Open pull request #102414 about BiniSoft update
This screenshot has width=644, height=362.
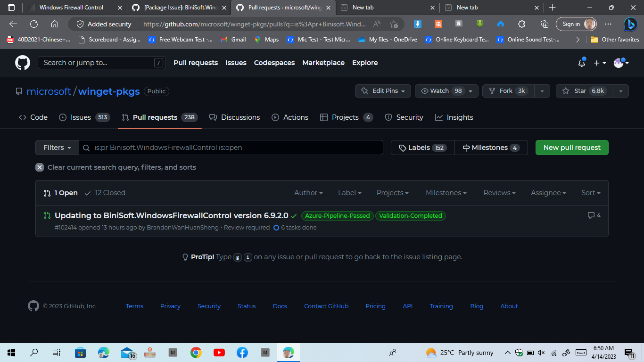[171, 215]
